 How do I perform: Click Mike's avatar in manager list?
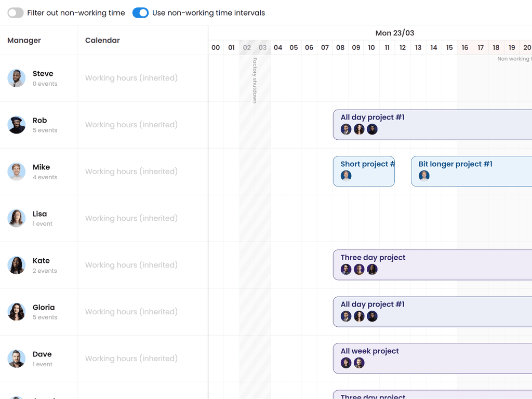click(16, 172)
